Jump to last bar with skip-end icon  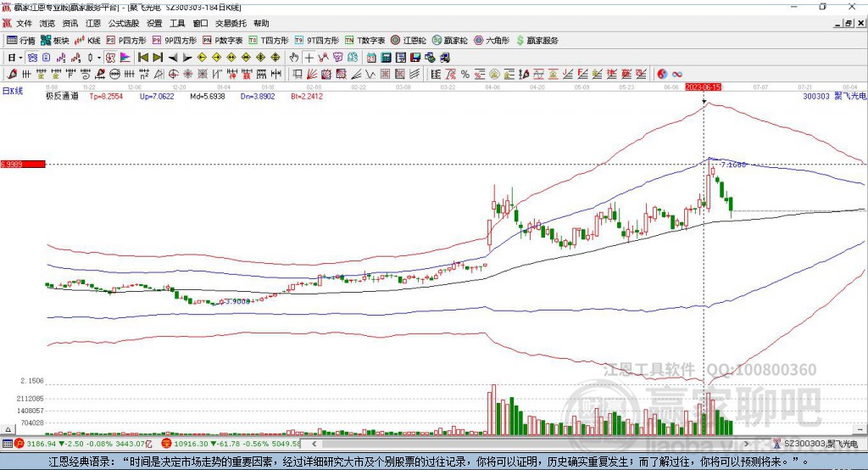coord(158,57)
